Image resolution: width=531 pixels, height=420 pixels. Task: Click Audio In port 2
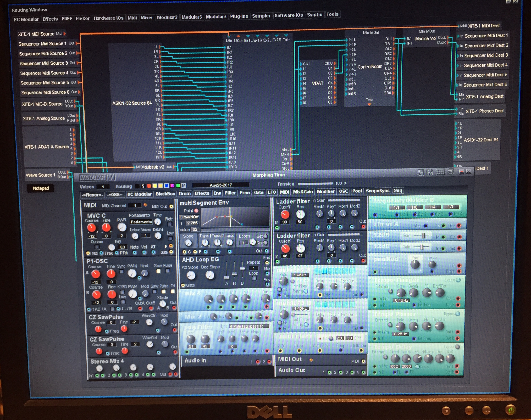[269, 362]
